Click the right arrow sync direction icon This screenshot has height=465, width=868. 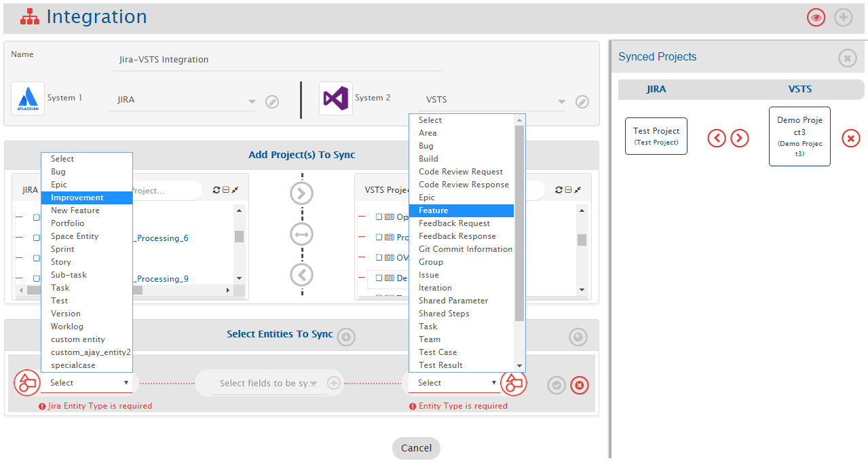[x=302, y=193]
